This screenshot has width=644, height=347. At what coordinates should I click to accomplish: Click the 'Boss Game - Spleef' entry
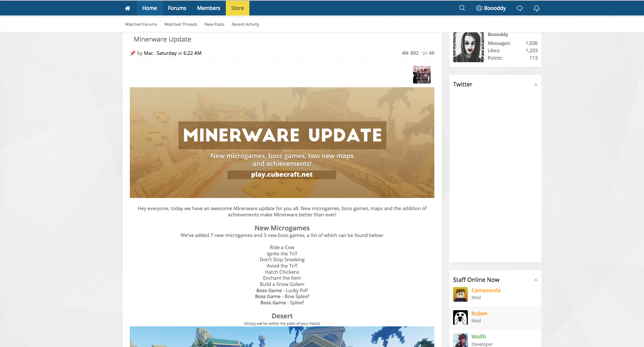282,302
